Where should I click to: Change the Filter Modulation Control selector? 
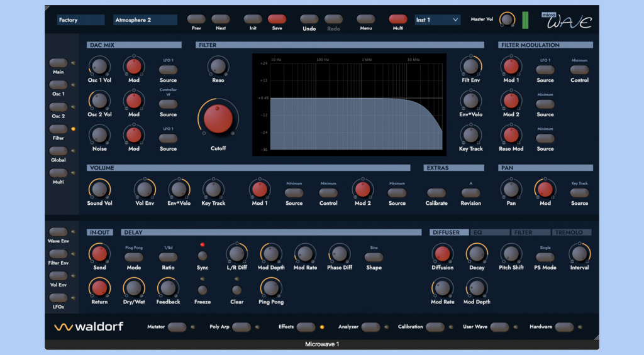click(x=579, y=70)
